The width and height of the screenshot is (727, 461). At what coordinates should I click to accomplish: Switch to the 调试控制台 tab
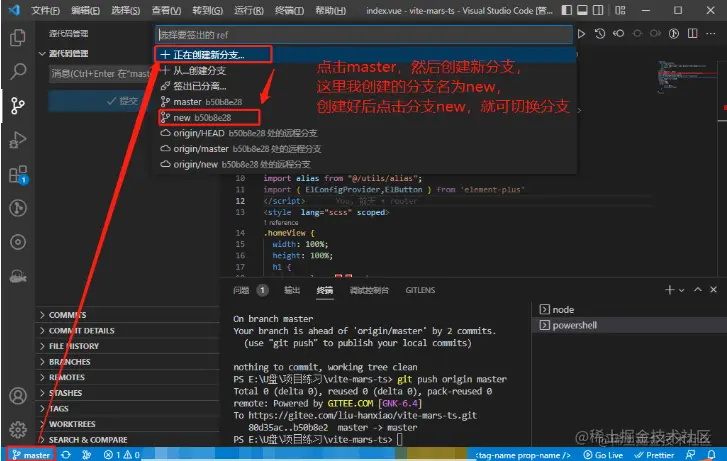369,290
